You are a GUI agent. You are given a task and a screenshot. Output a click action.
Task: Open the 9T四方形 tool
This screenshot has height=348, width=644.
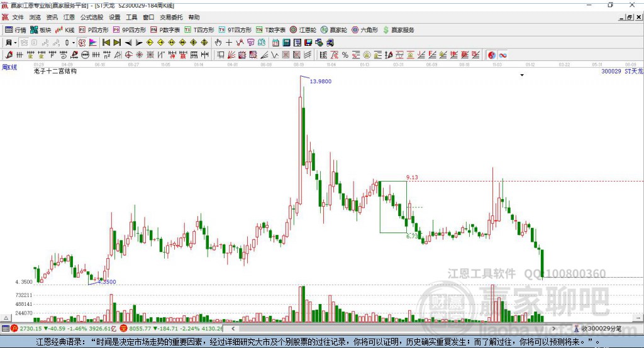click(235, 30)
